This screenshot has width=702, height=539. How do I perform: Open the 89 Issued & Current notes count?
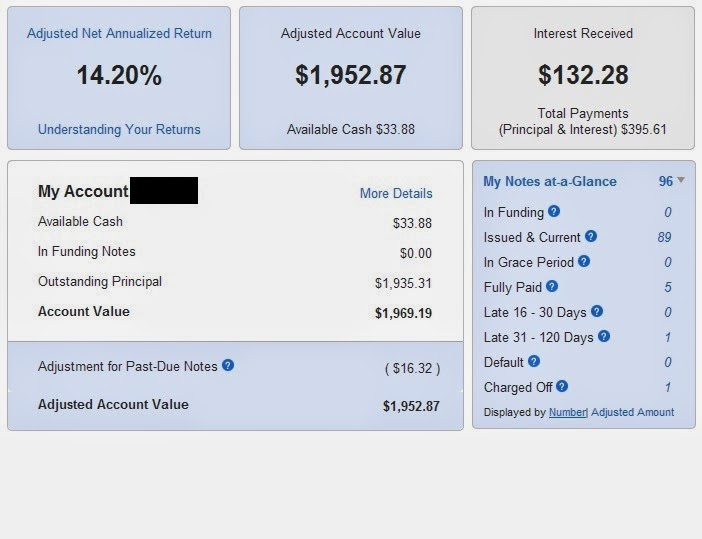coord(664,237)
